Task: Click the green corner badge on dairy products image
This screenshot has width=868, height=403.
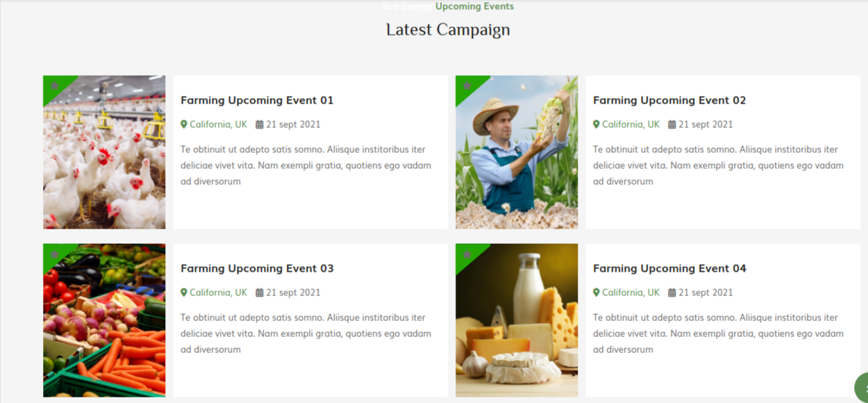Action: point(467,254)
